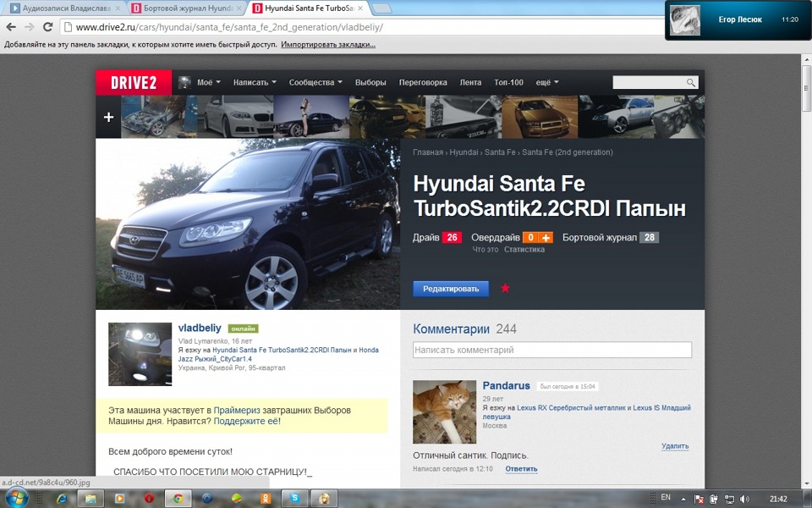This screenshot has height=508, width=812.
Task: Expand the Сообщества dropdown menu
Action: [x=315, y=82]
